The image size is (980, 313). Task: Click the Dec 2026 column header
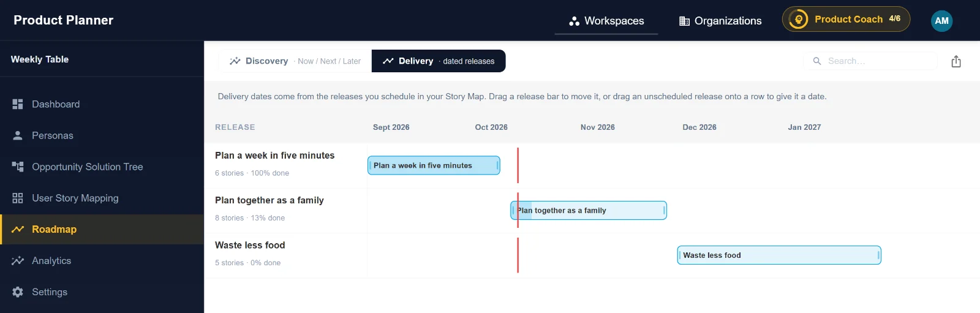pos(699,127)
